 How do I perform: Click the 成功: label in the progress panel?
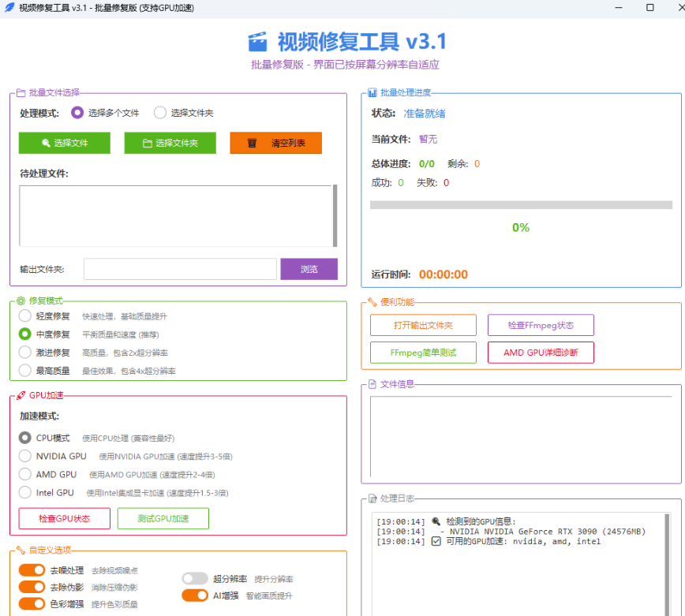click(x=381, y=182)
